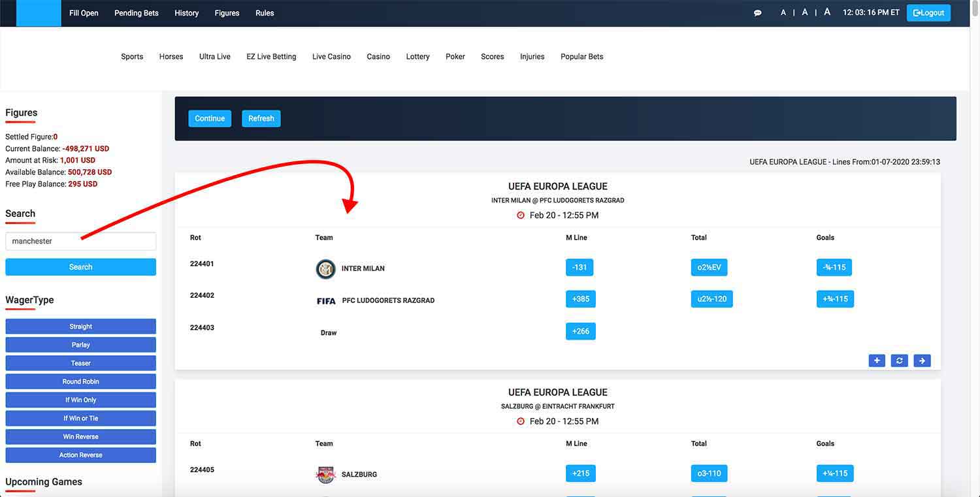
Task: Pick Salzburg over 3 -110 total
Action: (709, 473)
